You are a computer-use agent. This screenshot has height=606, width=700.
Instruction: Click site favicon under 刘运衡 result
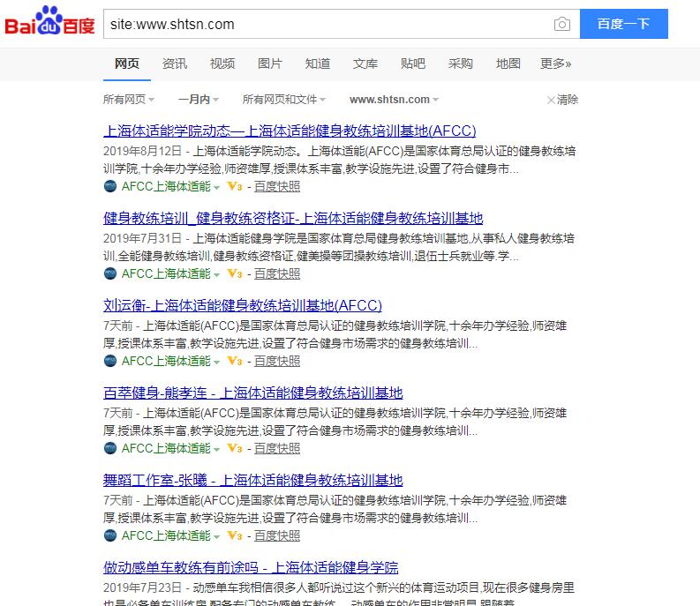[x=110, y=361]
